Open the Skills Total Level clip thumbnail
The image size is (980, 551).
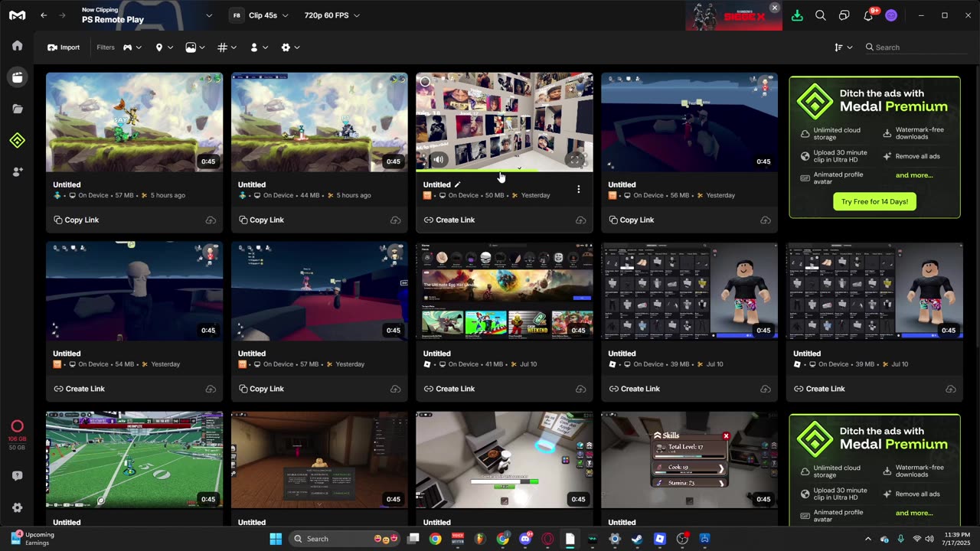tap(689, 460)
